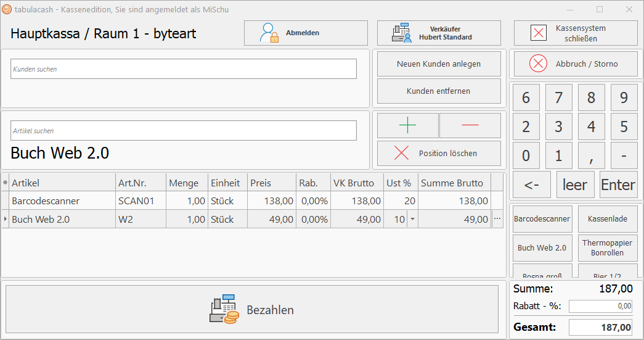The image size is (644, 340).
Task: Focus the Kunden suchen search field
Action: point(184,69)
